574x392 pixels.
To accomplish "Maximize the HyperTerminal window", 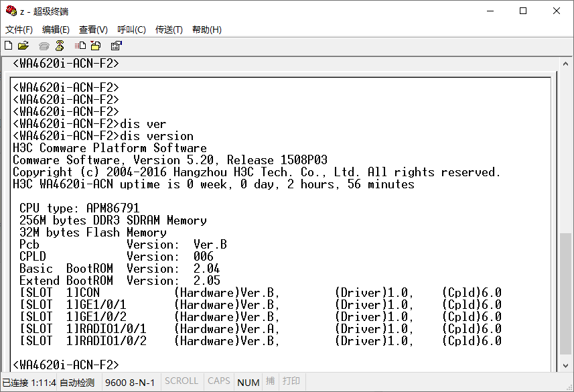I will tap(523, 11).
